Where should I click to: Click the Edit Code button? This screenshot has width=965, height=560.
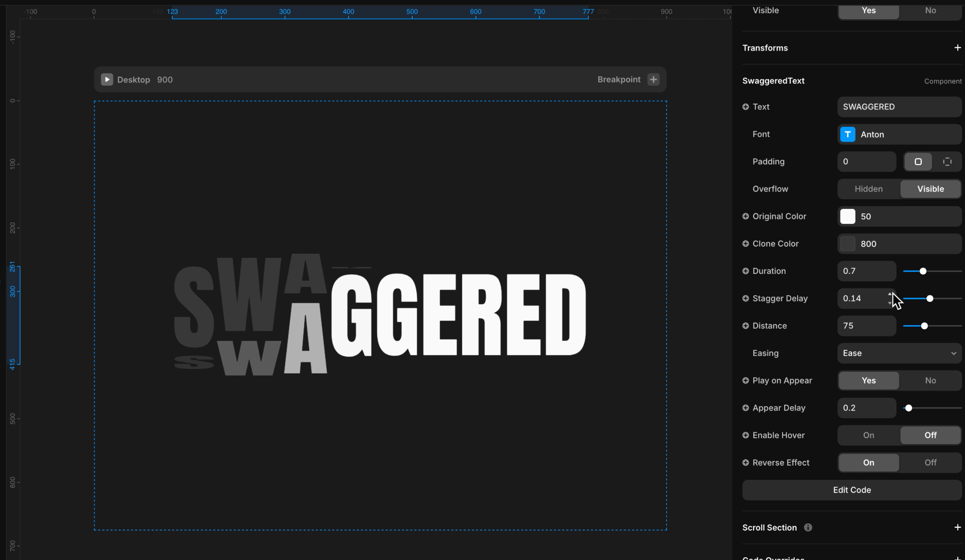click(852, 490)
